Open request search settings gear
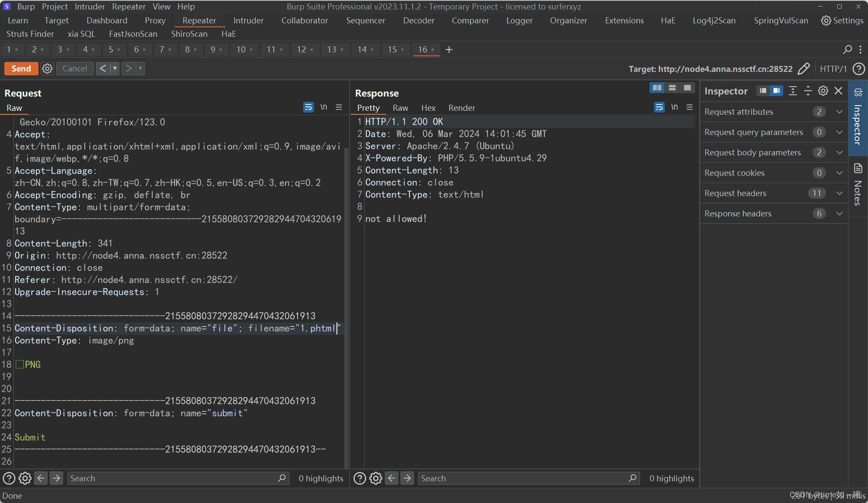This screenshot has width=868, height=503. coord(25,478)
